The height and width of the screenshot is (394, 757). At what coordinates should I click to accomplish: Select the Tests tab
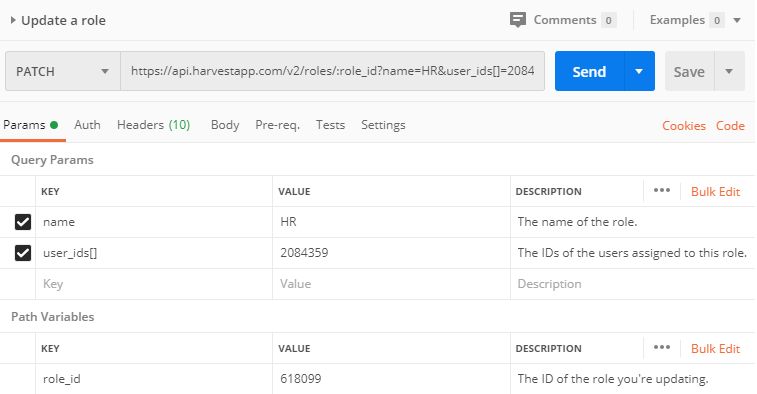[330, 125]
